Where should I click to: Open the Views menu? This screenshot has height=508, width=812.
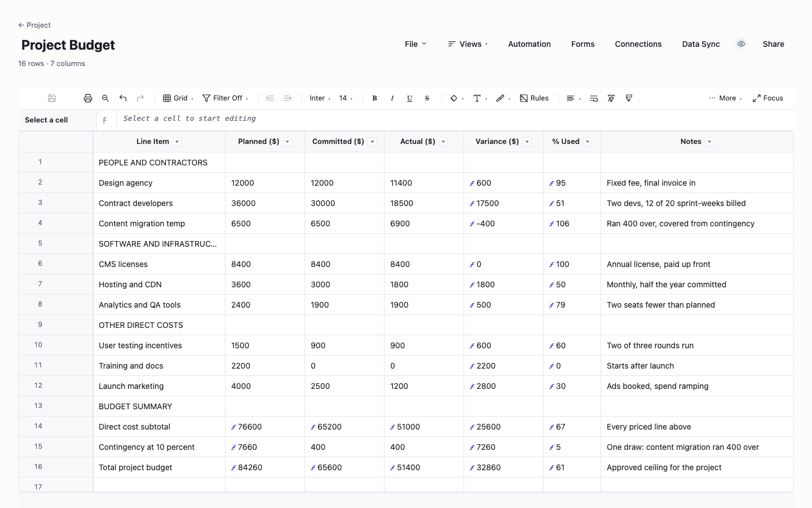pos(467,44)
